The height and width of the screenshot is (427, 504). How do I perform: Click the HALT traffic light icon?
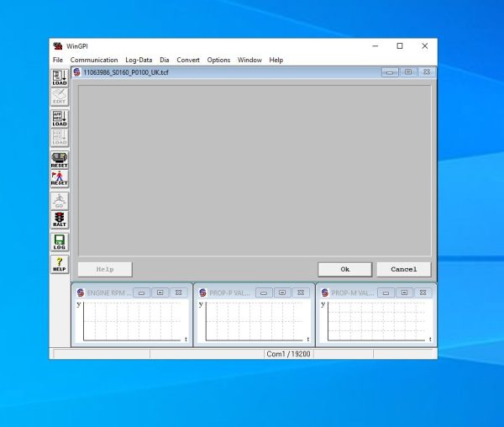coord(60,219)
